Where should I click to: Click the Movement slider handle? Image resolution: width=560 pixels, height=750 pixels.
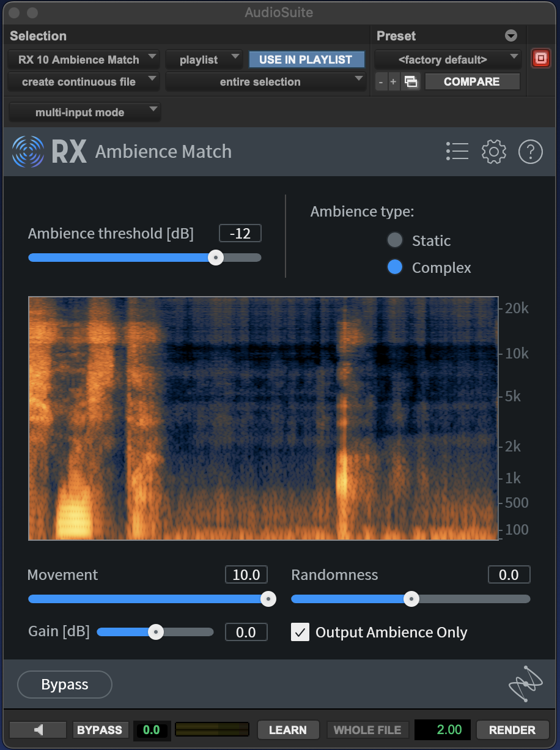[x=268, y=599]
